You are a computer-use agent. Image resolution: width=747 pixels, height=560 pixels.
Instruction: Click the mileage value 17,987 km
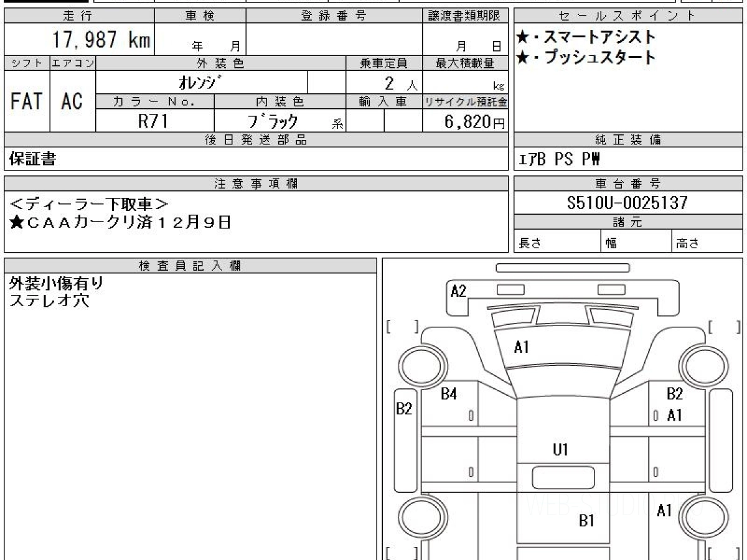point(101,39)
